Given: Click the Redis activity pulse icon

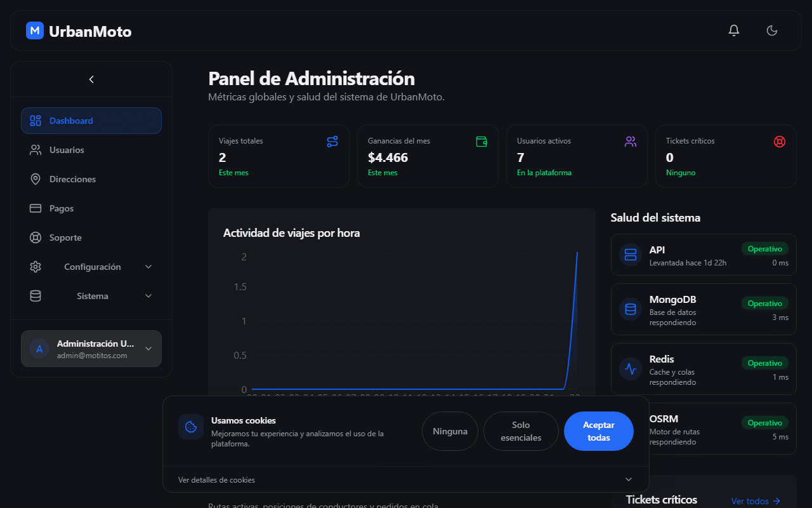Looking at the screenshot, I should (x=631, y=369).
